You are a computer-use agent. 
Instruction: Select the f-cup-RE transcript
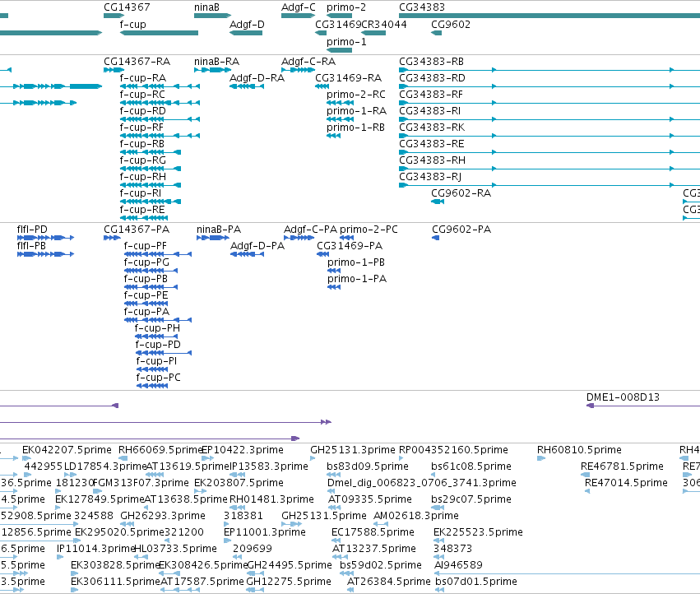(x=144, y=218)
